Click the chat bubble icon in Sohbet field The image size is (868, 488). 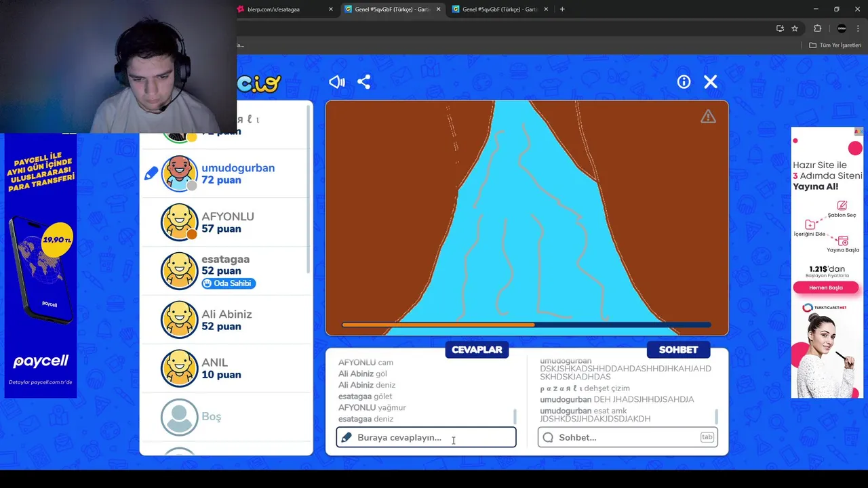click(x=548, y=437)
